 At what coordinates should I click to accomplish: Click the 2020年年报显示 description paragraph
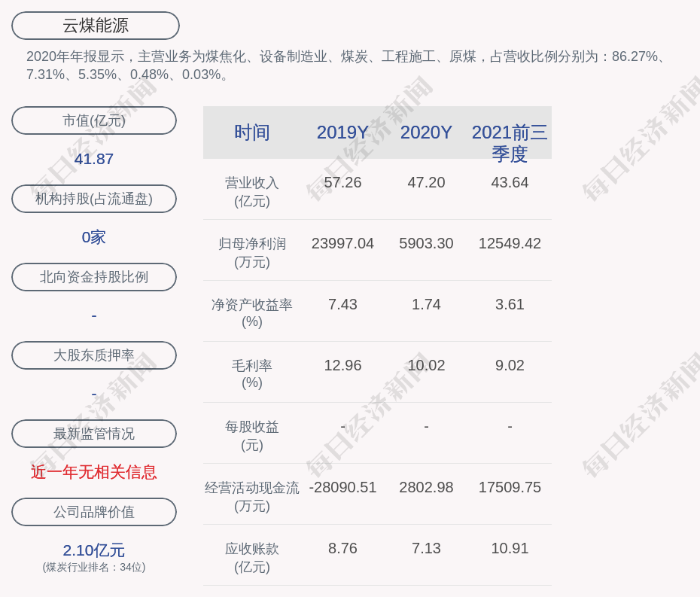point(347,65)
